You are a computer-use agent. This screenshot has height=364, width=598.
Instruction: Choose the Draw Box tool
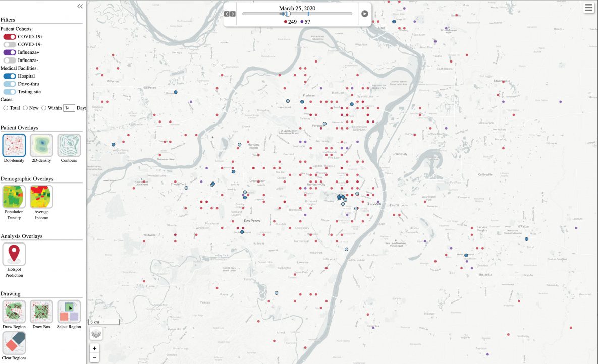[x=41, y=312]
